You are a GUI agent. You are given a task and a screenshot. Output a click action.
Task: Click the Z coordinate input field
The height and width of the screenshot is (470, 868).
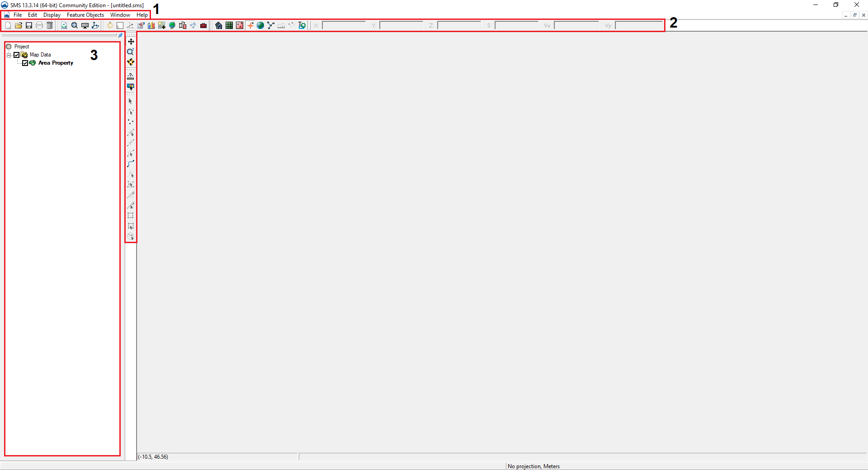click(x=459, y=26)
